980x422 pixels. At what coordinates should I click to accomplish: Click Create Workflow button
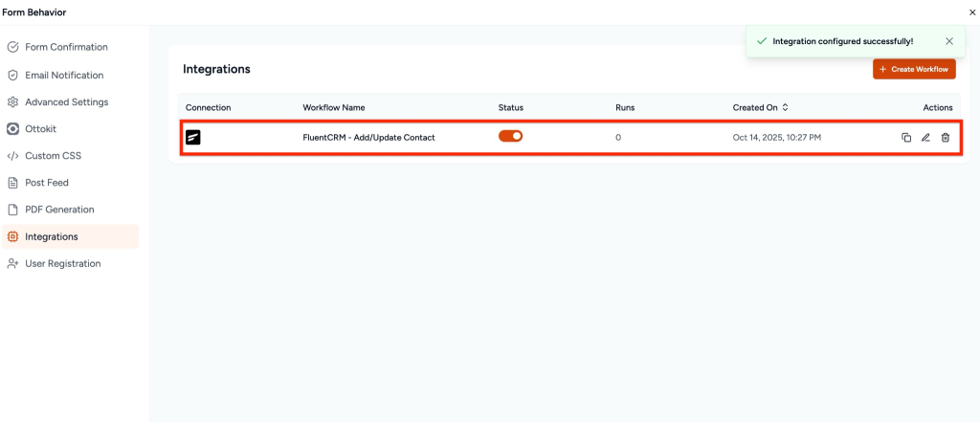tap(914, 69)
